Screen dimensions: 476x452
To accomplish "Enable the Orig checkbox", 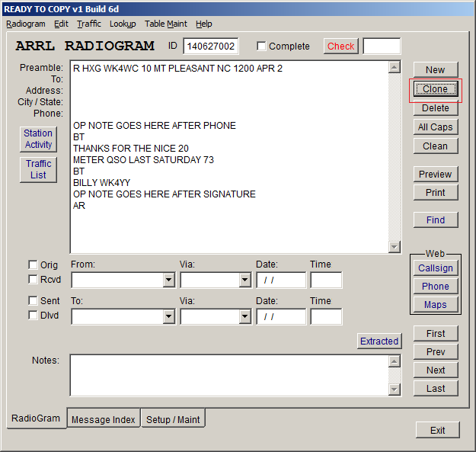I will coord(33,264).
